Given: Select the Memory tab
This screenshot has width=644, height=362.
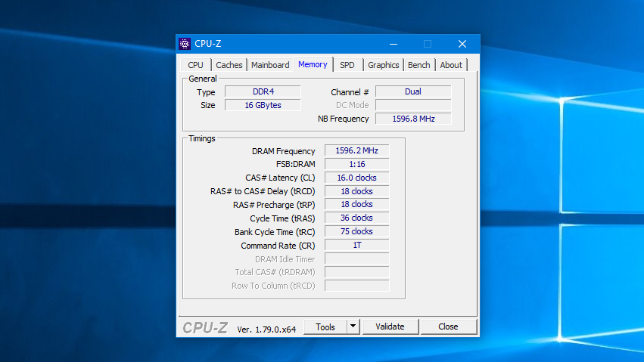Looking at the screenshot, I should click(313, 64).
